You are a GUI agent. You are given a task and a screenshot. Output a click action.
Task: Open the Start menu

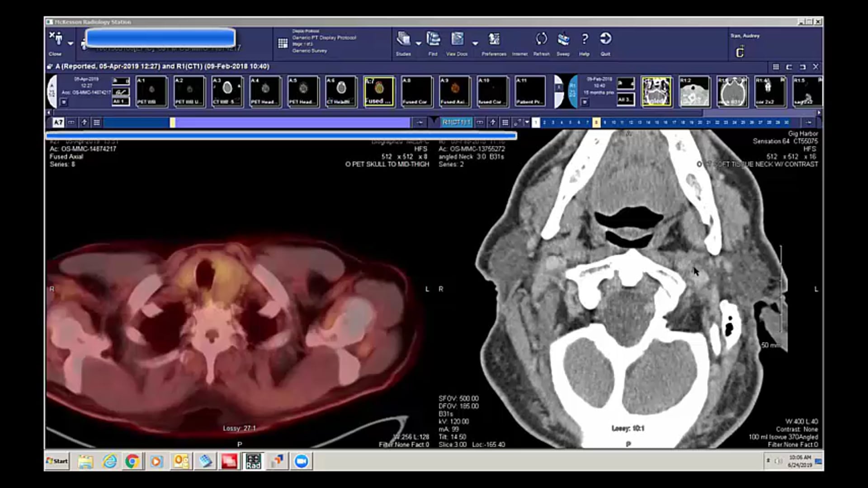56,461
